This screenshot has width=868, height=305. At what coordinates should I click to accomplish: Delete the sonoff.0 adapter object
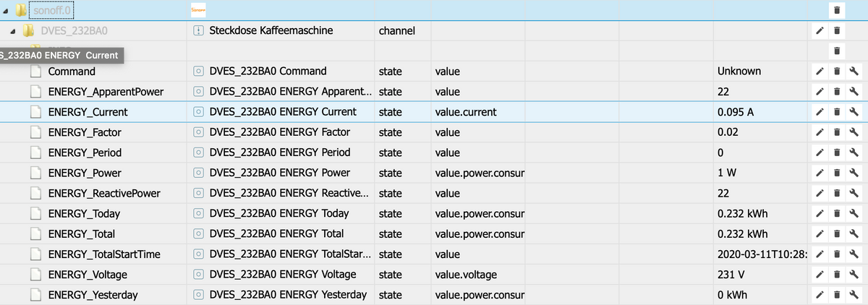pos(837,10)
